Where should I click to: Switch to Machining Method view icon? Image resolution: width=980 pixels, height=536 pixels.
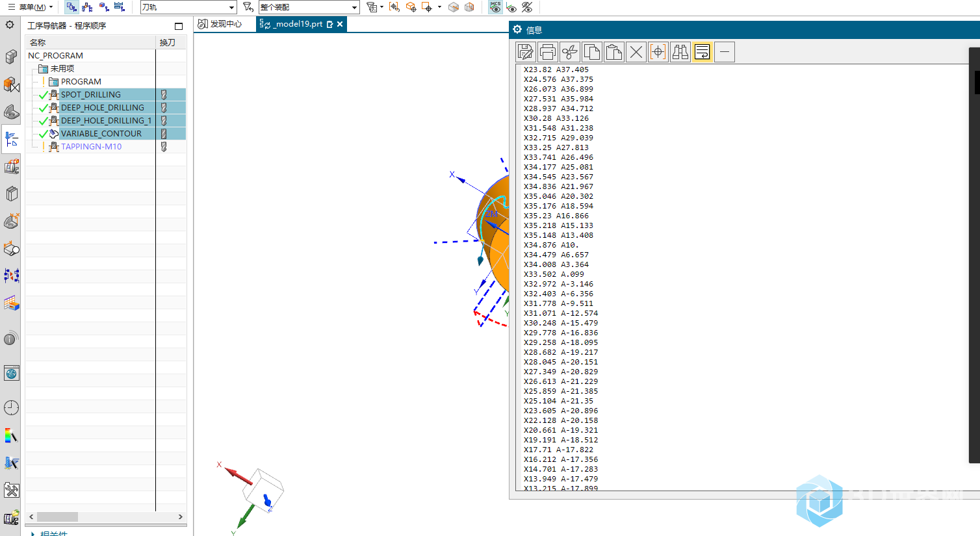tap(120, 7)
